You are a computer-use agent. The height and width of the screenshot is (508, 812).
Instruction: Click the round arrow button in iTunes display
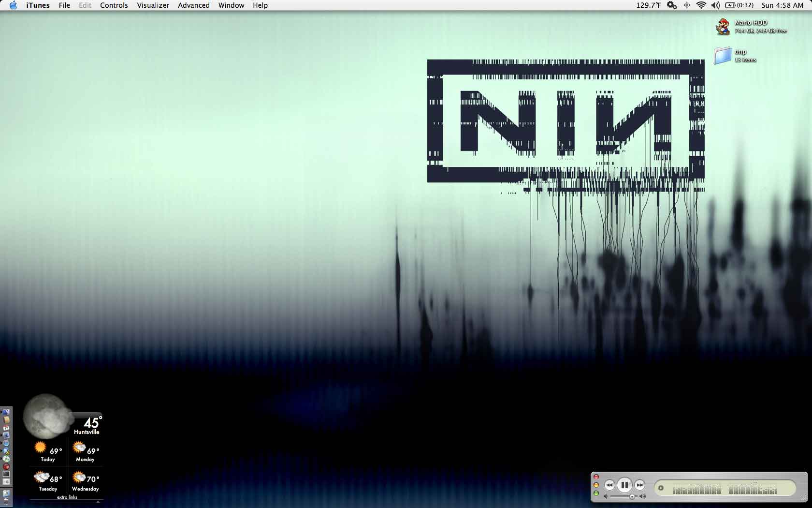tap(661, 488)
